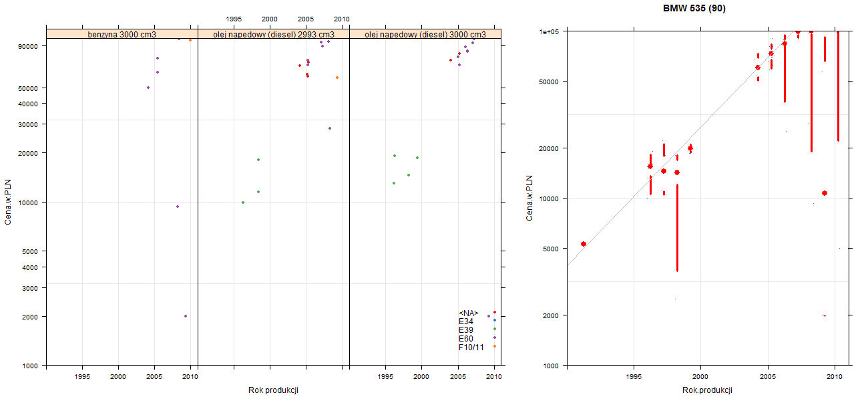Click purple legend dot next to E60
This screenshot has width=868, height=401.
[495, 338]
